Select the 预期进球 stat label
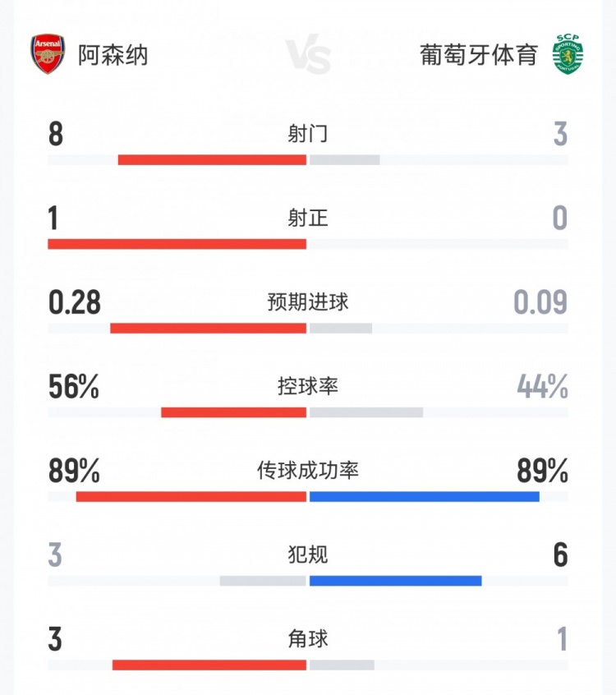The width and height of the screenshot is (616, 695). coord(308,302)
